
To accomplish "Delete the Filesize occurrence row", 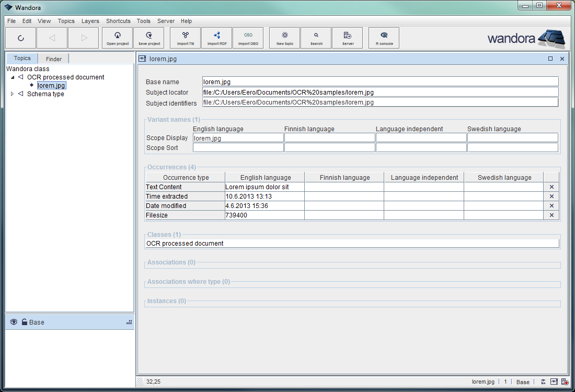I will pyautogui.click(x=551, y=215).
